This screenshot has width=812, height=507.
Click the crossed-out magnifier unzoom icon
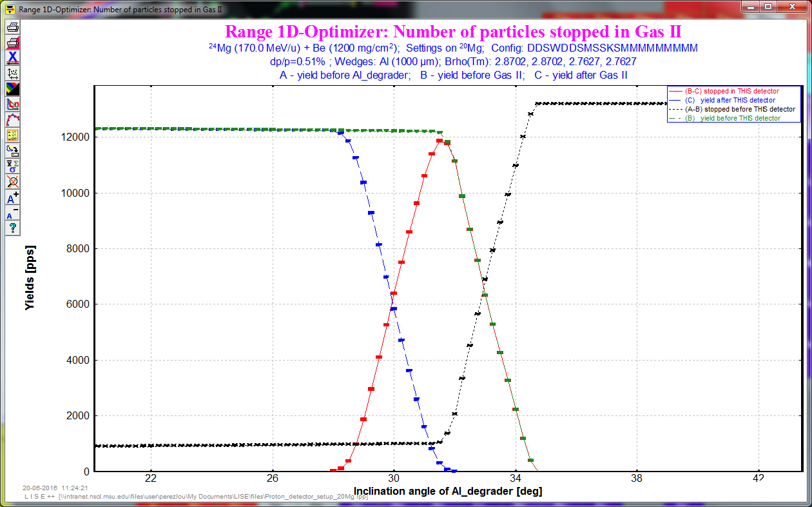(x=12, y=181)
